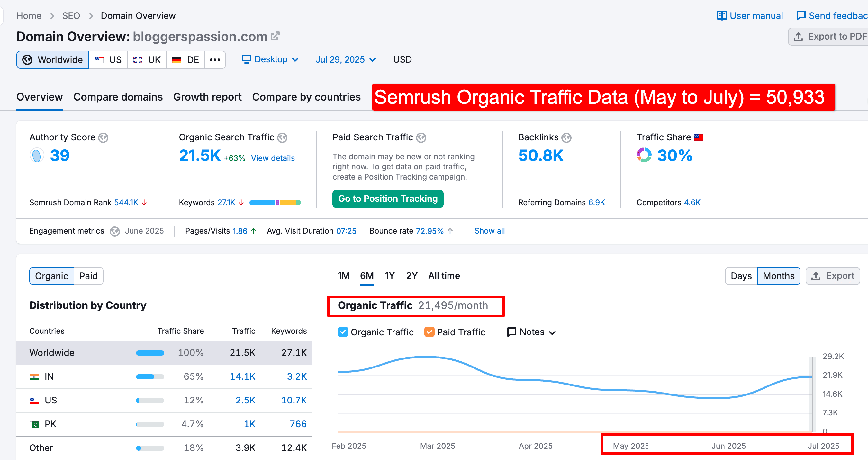Select the 1Y time range
Image resolution: width=868 pixels, height=460 pixels.
[390, 276]
